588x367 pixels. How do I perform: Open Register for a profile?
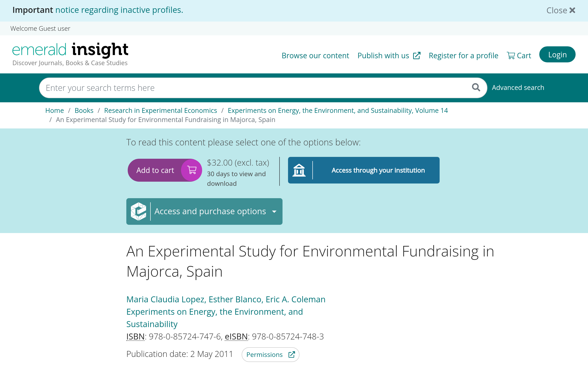click(x=463, y=56)
